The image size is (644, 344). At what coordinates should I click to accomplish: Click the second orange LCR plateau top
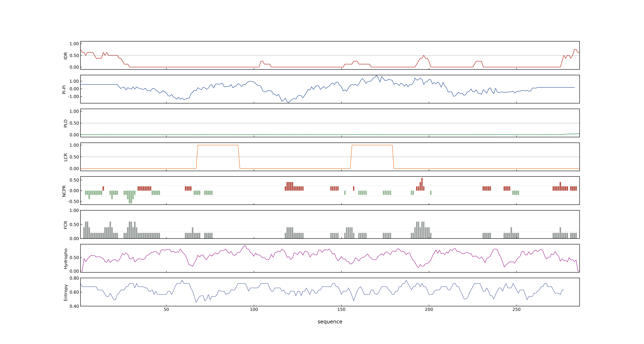click(x=372, y=145)
